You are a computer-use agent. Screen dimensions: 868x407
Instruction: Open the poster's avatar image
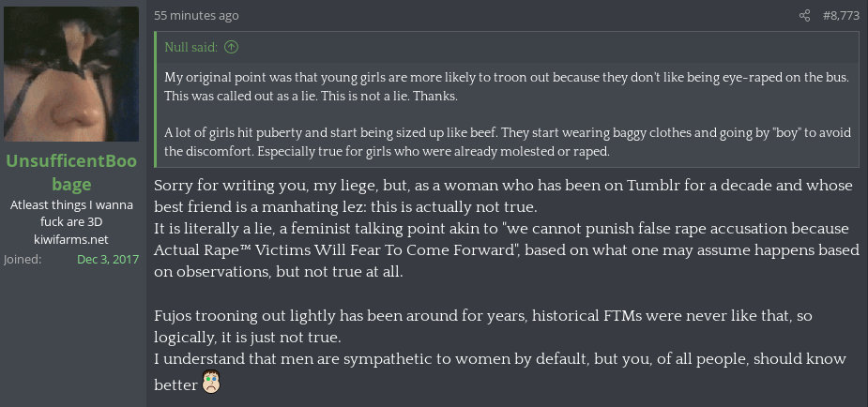click(71, 75)
